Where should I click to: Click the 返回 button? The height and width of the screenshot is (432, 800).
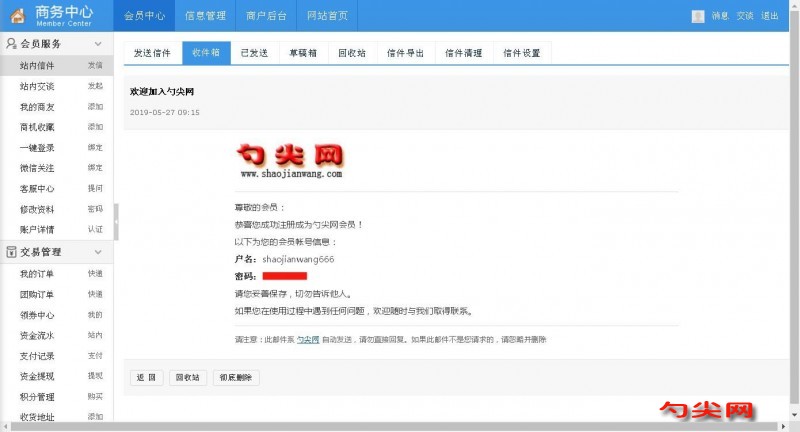(145, 378)
